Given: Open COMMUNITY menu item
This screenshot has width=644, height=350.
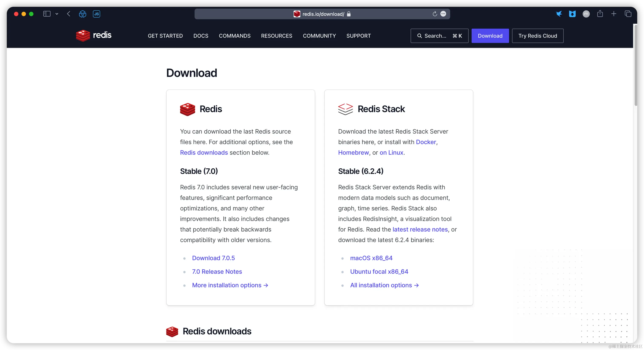Looking at the screenshot, I should (319, 36).
